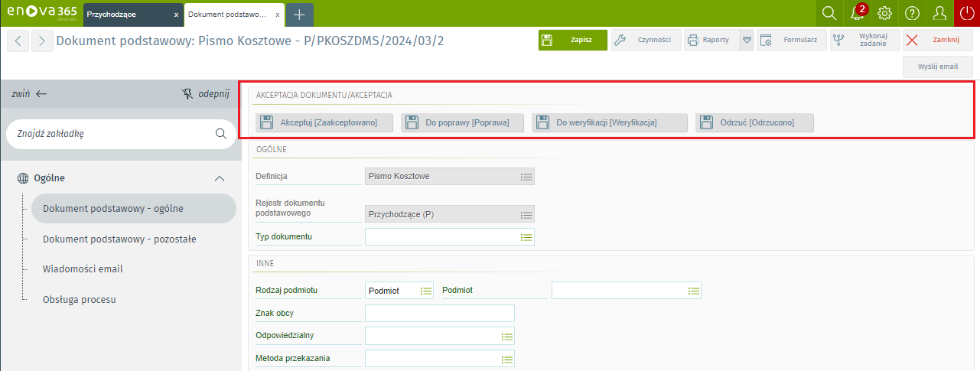Image resolution: width=980 pixels, height=371 pixels.
Task: Open the user profile icon
Action: point(939,13)
